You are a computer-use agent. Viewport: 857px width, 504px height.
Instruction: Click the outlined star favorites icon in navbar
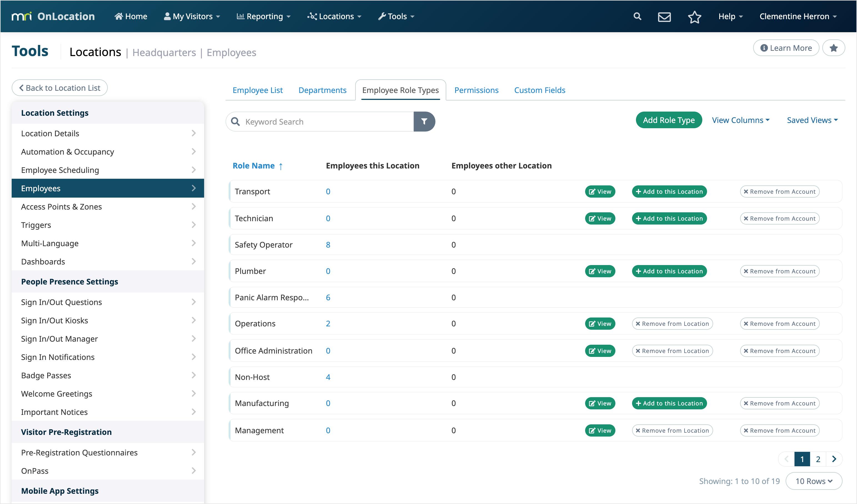tap(694, 17)
